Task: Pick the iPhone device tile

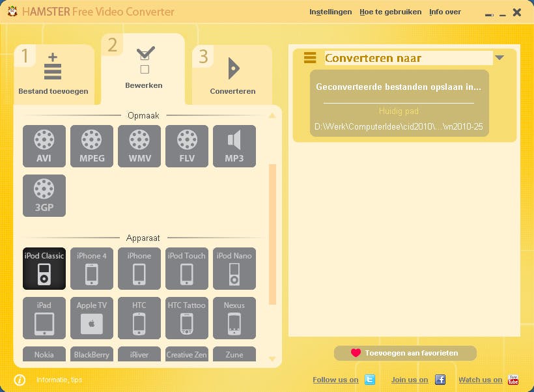Action: click(x=139, y=268)
